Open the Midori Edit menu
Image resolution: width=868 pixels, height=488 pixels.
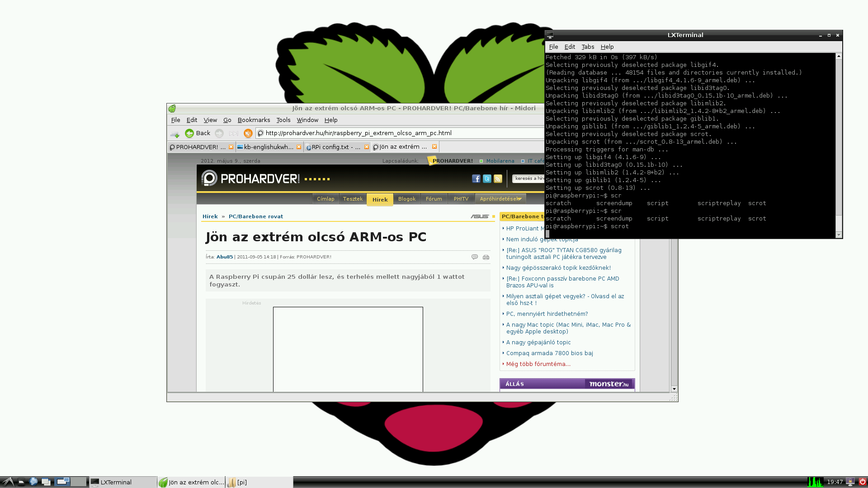click(x=192, y=120)
